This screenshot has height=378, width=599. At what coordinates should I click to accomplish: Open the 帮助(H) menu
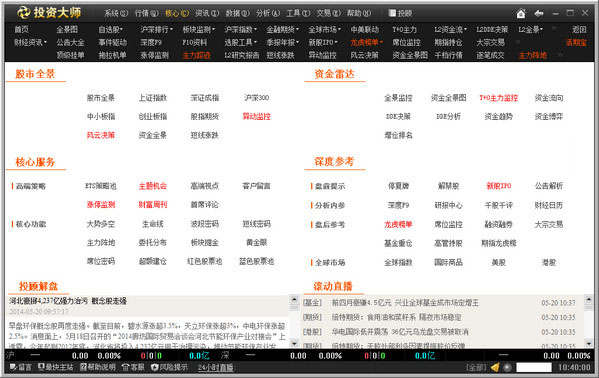coord(359,13)
